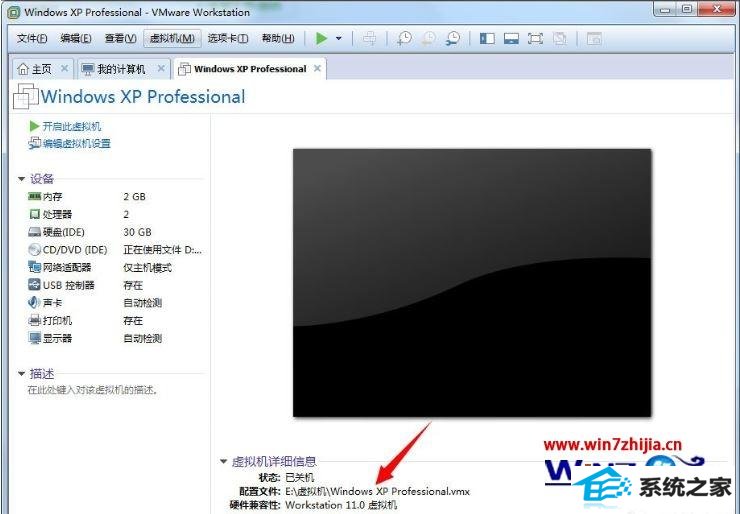Click 开启此虚拟机 link
740x514 pixels.
[x=72, y=126]
